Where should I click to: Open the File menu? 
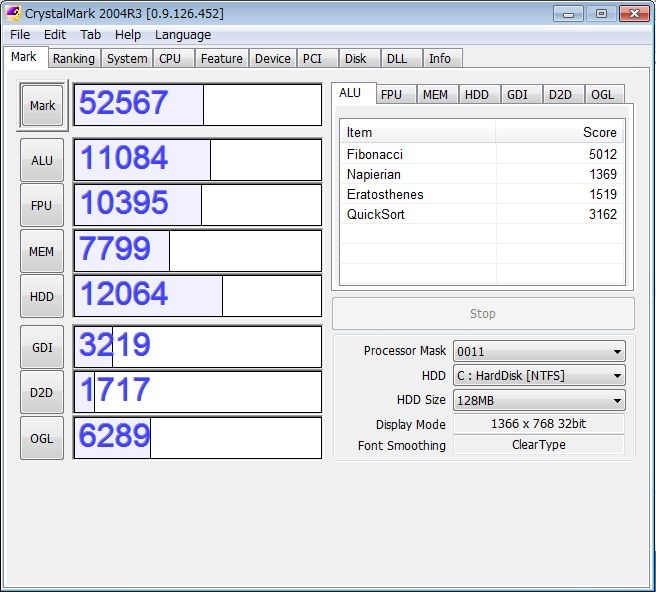(20, 35)
